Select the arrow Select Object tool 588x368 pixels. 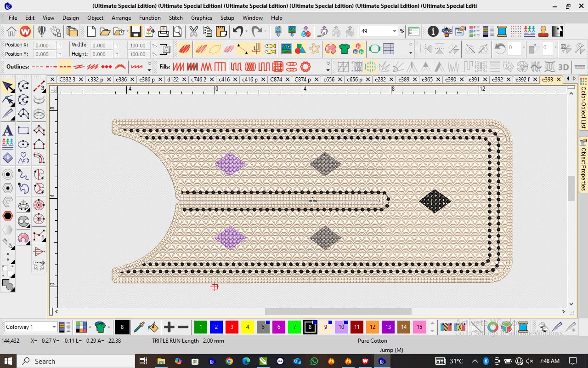(8, 86)
